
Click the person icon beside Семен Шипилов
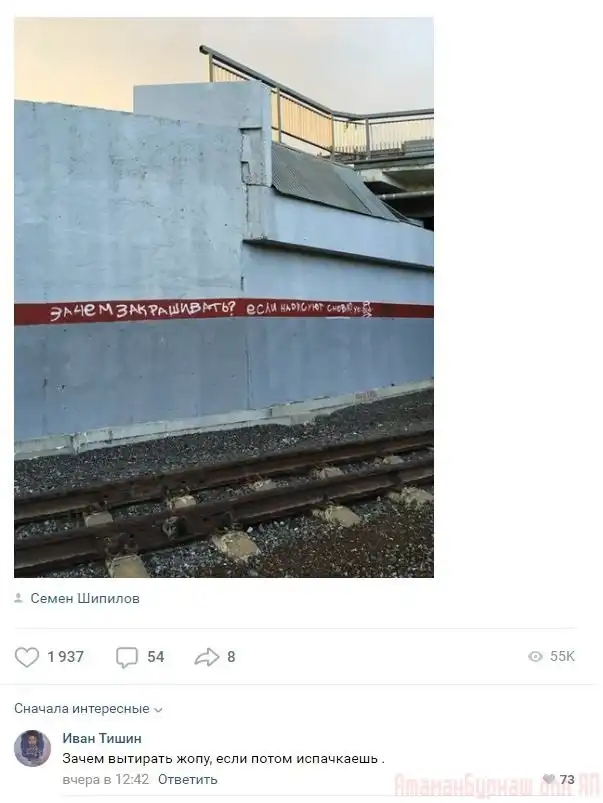point(19,598)
